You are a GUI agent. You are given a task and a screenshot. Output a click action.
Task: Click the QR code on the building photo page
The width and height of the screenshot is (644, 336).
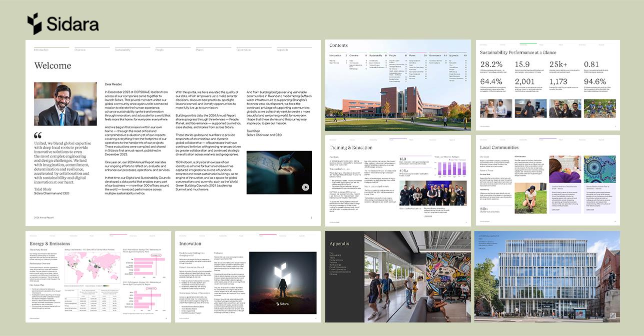[x=613, y=315]
